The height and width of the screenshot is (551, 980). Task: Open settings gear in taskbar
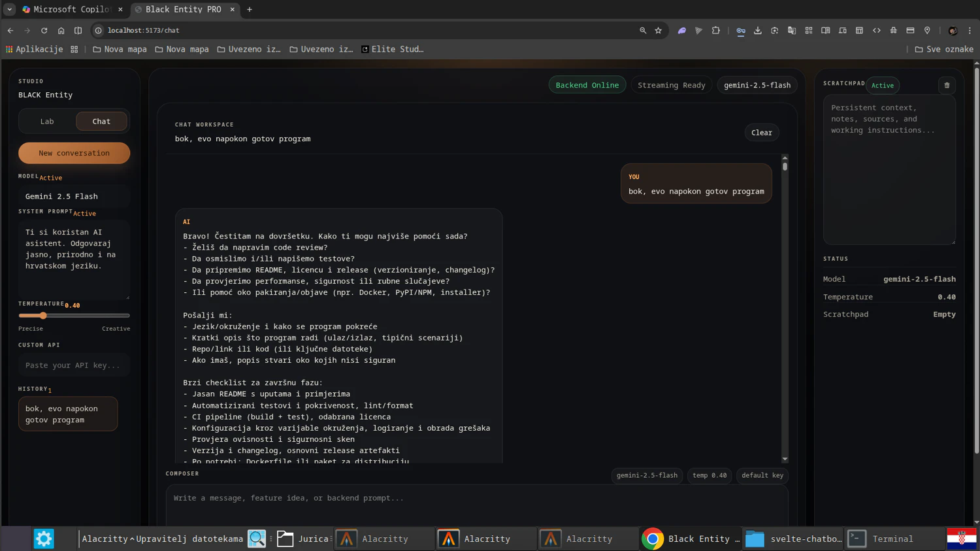[44, 539]
